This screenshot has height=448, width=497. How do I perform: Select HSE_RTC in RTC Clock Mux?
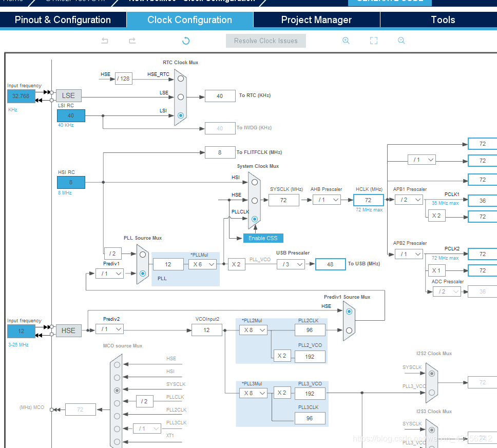pos(181,79)
